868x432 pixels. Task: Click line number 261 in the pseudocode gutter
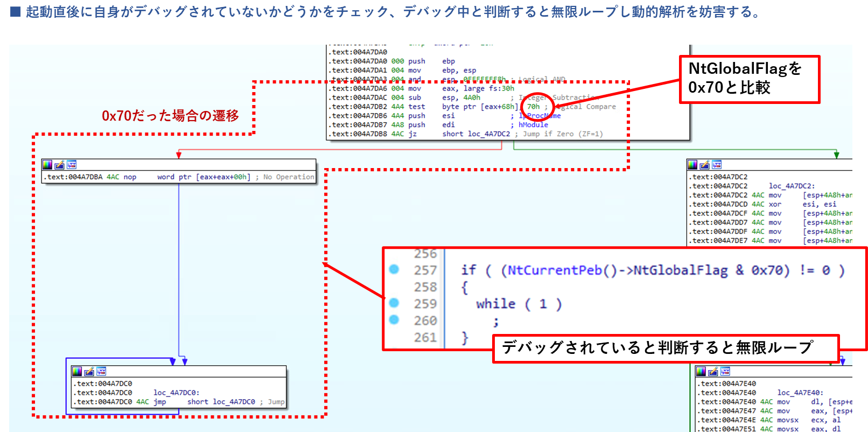(x=425, y=338)
